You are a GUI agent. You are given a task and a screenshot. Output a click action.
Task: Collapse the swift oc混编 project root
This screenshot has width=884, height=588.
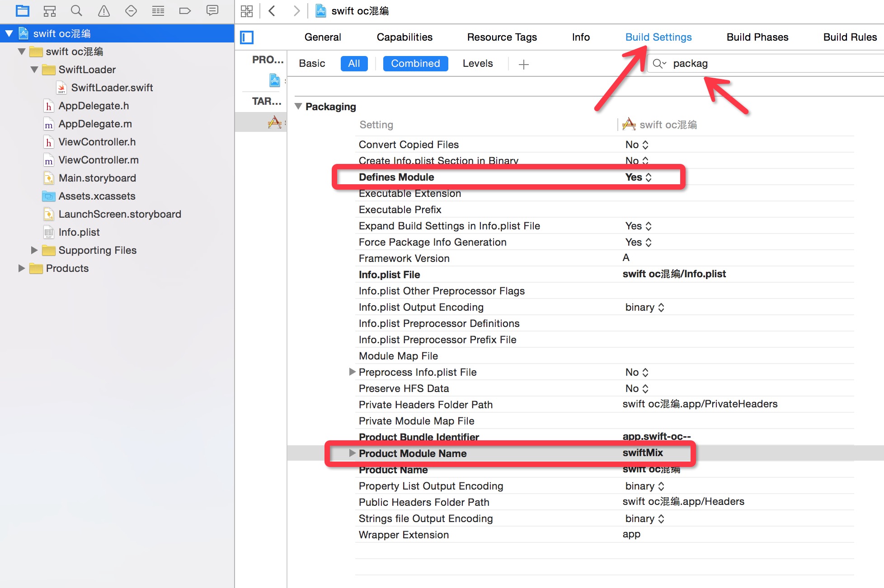[x=9, y=33]
